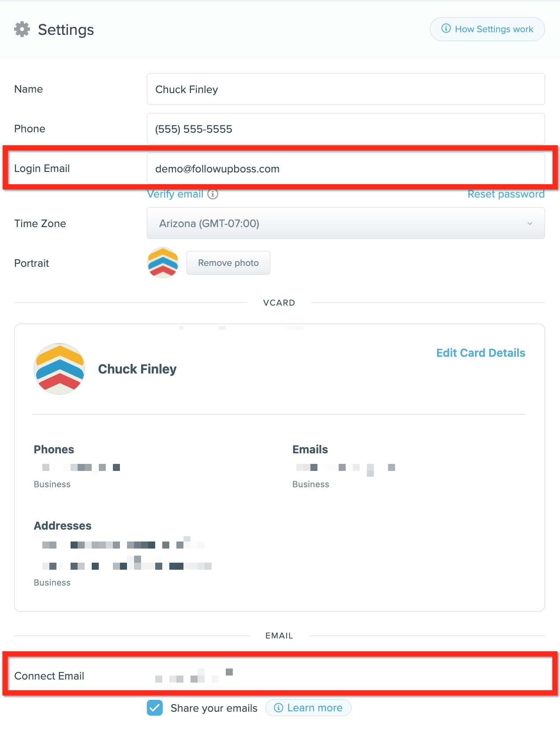Open the Time Zone dropdown

coord(346,224)
